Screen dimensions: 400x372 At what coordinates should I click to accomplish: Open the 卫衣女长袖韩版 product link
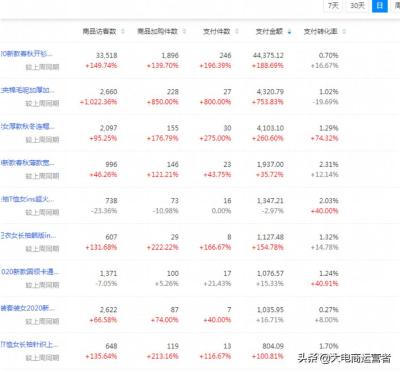click(x=28, y=235)
